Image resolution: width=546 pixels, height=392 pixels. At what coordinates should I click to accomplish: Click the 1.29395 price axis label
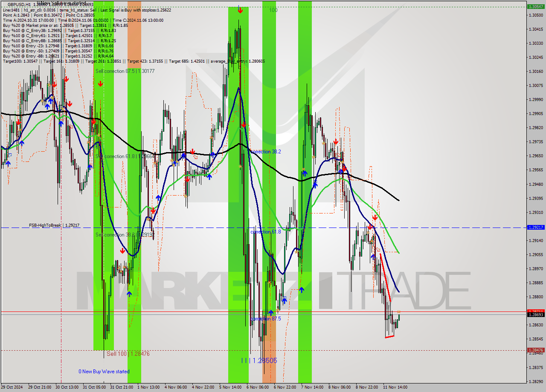(x=536, y=198)
